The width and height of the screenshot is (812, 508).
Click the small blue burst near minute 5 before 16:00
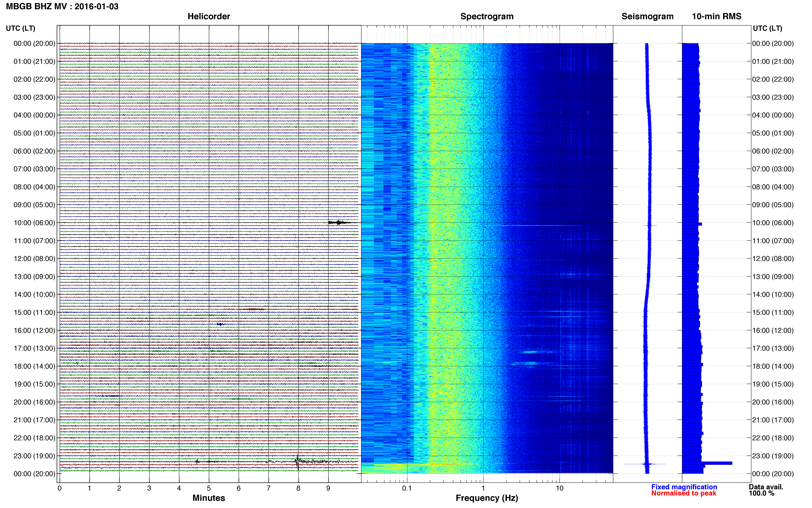(220, 324)
